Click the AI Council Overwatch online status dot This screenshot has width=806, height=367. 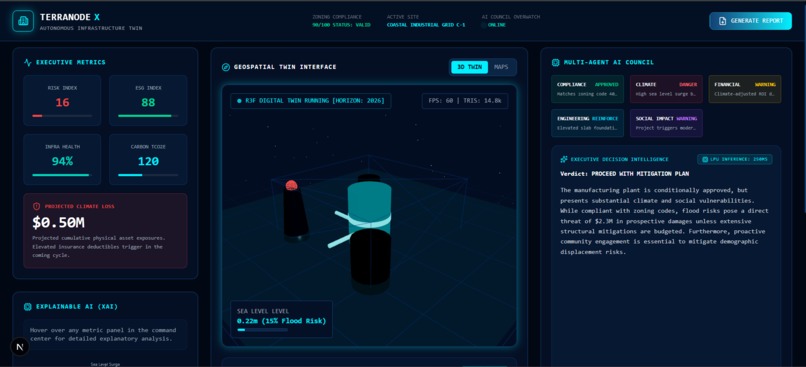[484, 25]
